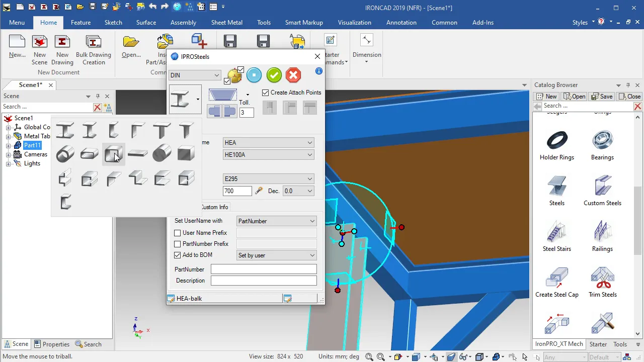This screenshot has height=362, width=644.
Task: Open the IPROSteels info icon
Action: click(x=318, y=71)
